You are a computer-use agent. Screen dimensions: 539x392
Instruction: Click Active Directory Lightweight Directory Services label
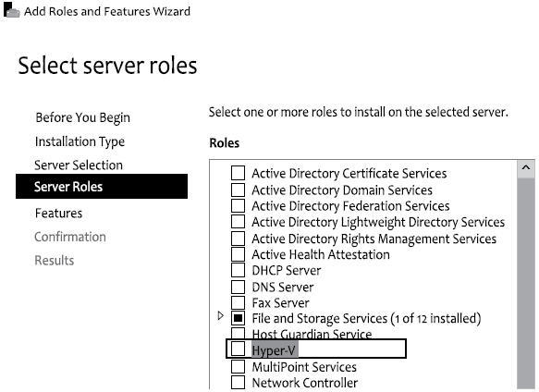point(378,222)
